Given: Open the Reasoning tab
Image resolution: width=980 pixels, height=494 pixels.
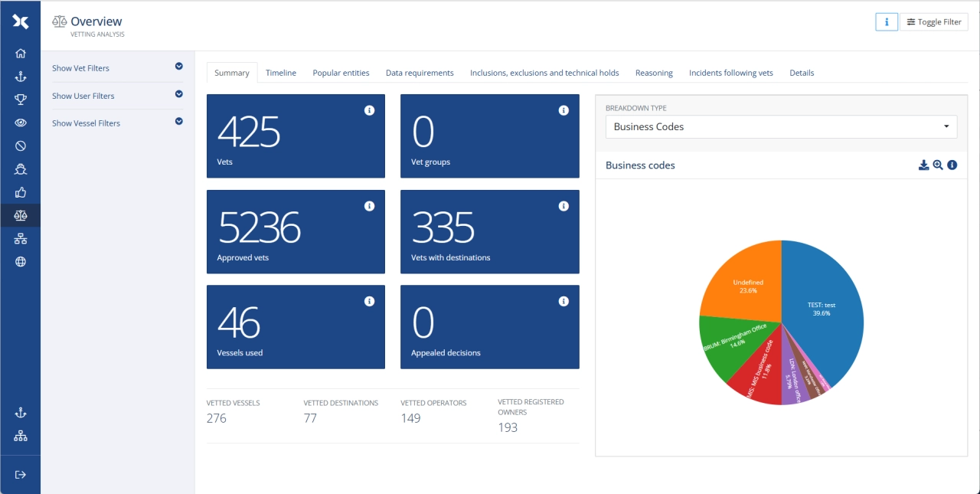Looking at the screenshot, I should (x=654, y=73).
